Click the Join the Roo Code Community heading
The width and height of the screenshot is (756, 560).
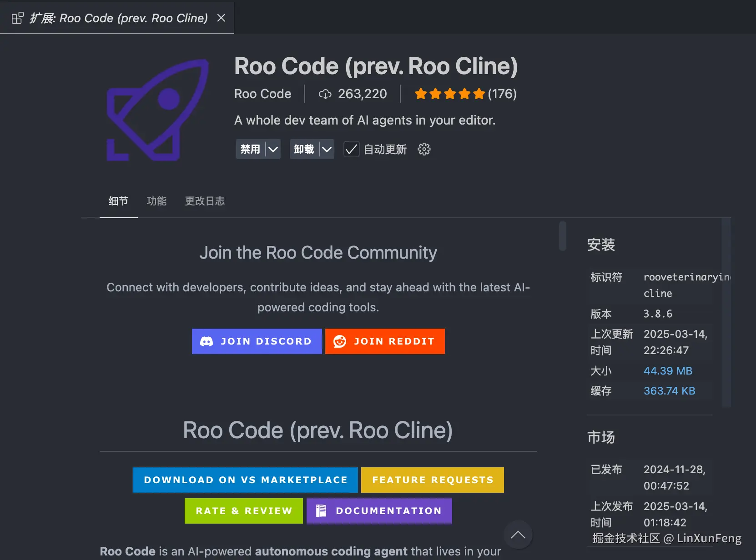[318, 253]
